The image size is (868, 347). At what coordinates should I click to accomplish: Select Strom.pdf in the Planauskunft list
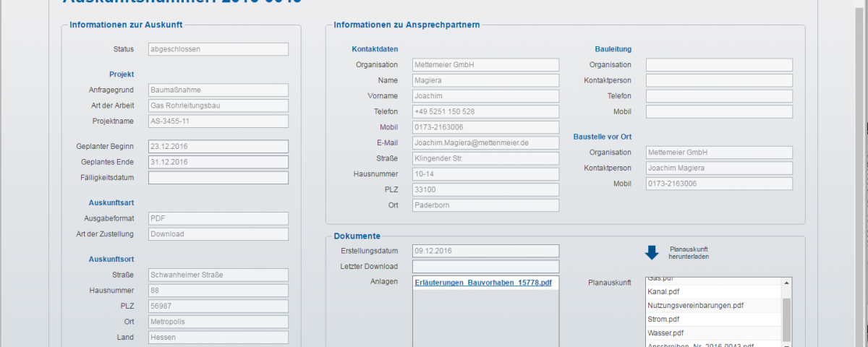tap(664, 319)
